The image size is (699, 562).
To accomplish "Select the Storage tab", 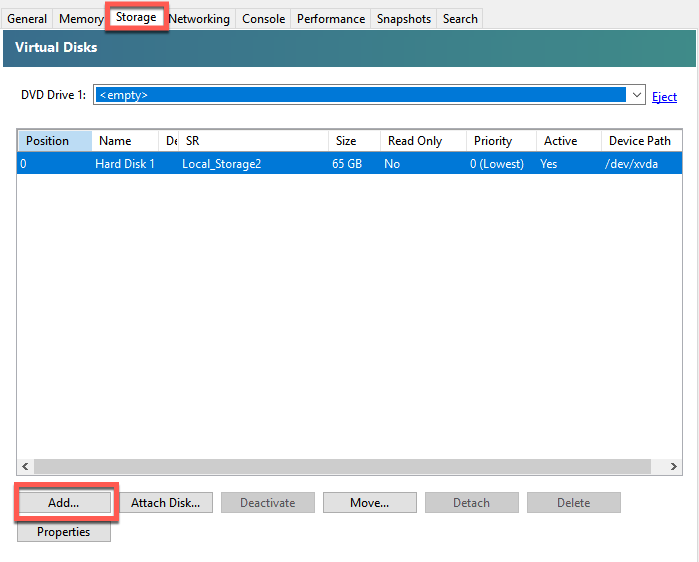I will click(x=136, y=17).
